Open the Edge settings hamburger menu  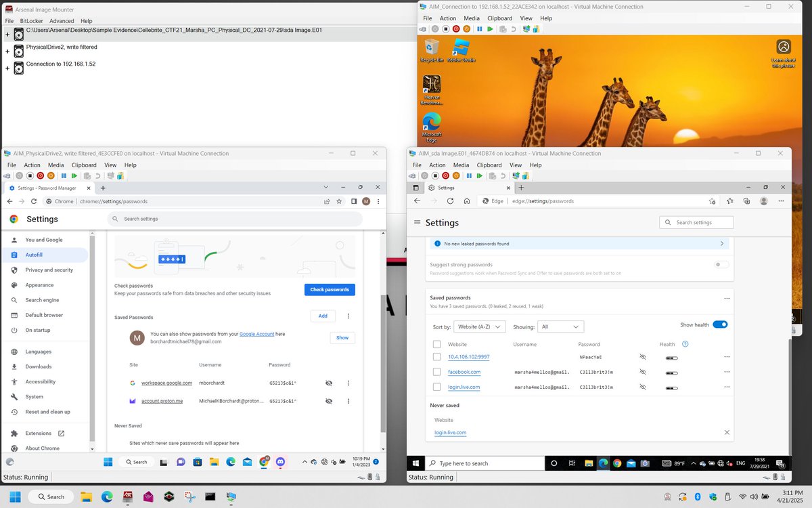[417, 223]
